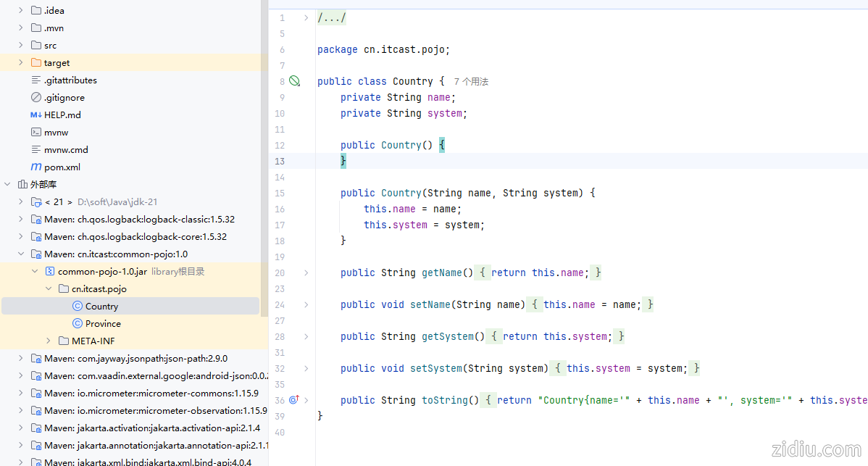This screenshot has height=466, width=868.
Task: Select Maven logback-classic library entry
Action: (139, 219)
